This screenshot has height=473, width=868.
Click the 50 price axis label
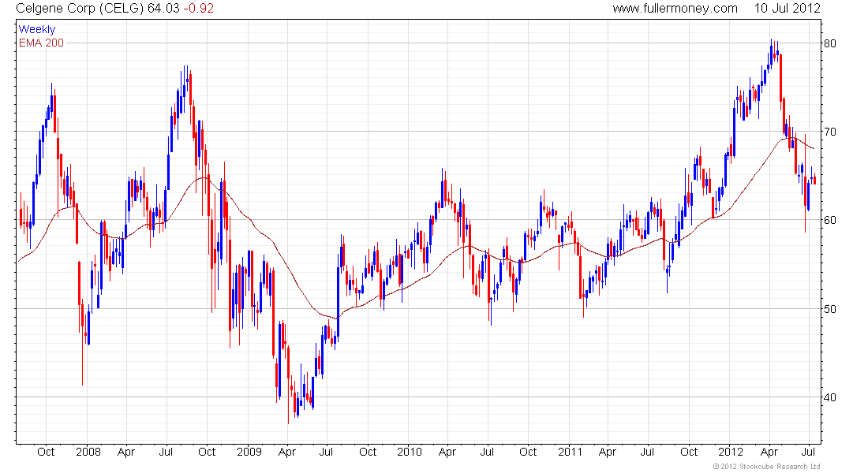[830, 309]
